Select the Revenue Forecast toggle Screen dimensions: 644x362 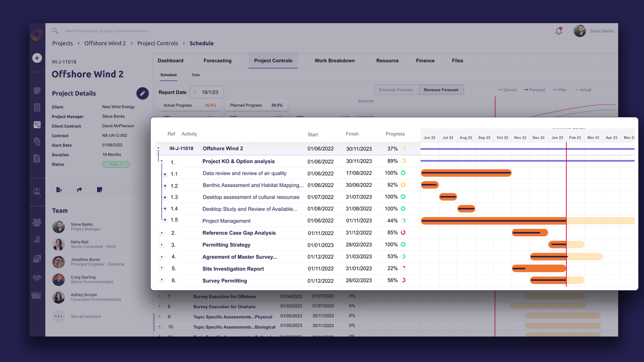(441, 90)
